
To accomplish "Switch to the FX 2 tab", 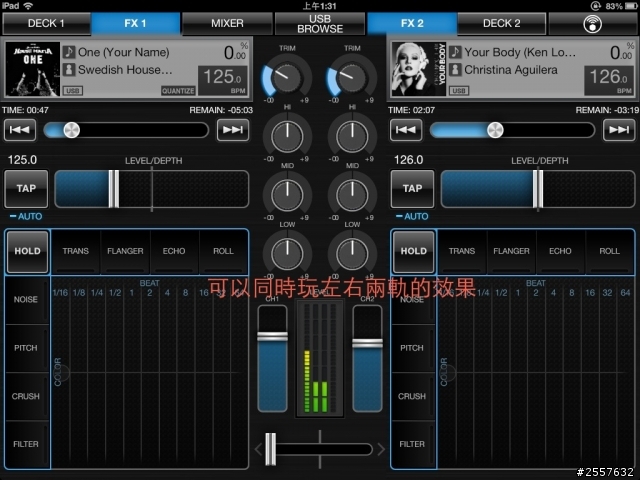I will click(412, 23).
